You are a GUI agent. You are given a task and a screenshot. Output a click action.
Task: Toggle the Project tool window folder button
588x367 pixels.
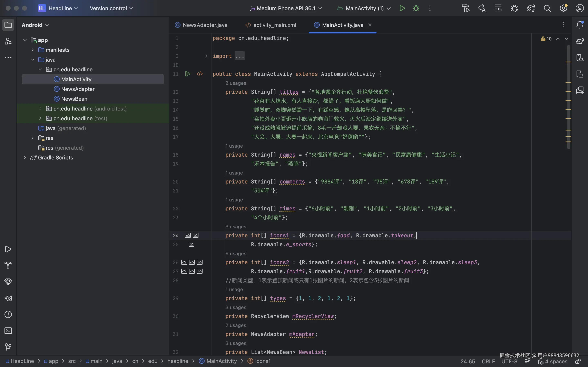(8, 25)
